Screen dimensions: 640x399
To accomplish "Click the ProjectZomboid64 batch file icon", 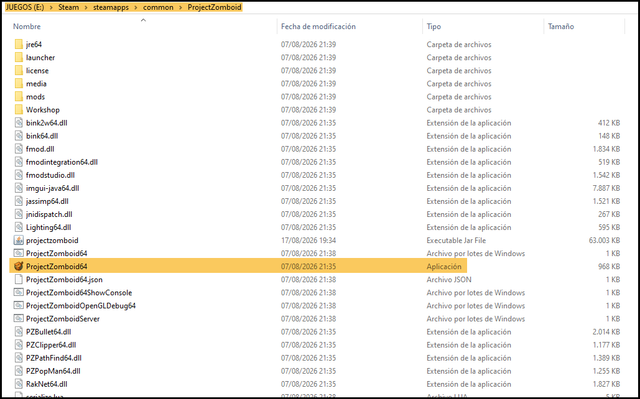I will (x=19, y=253).
